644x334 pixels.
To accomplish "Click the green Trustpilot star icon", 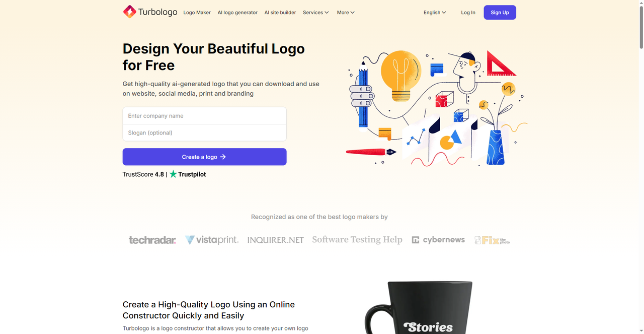I will click(173, 174).
